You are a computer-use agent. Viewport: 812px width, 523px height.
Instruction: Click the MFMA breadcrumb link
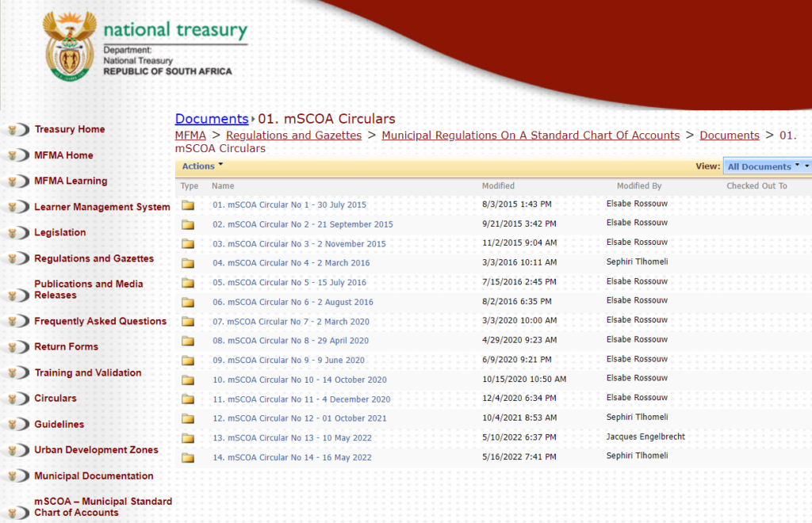190,136
